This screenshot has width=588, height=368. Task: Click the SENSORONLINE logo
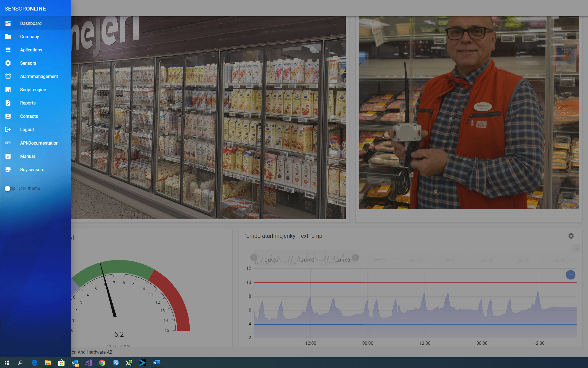pos(25,8)
